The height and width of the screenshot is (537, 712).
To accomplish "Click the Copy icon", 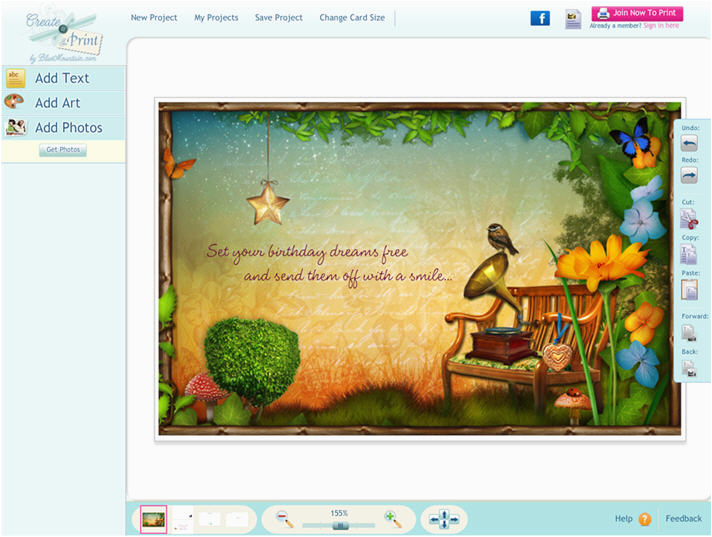I will [x=688, y=254].
